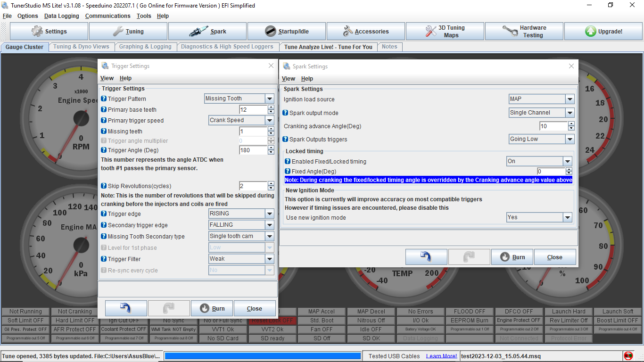Click Close in Spark Settings dialog

coord(555,257)
